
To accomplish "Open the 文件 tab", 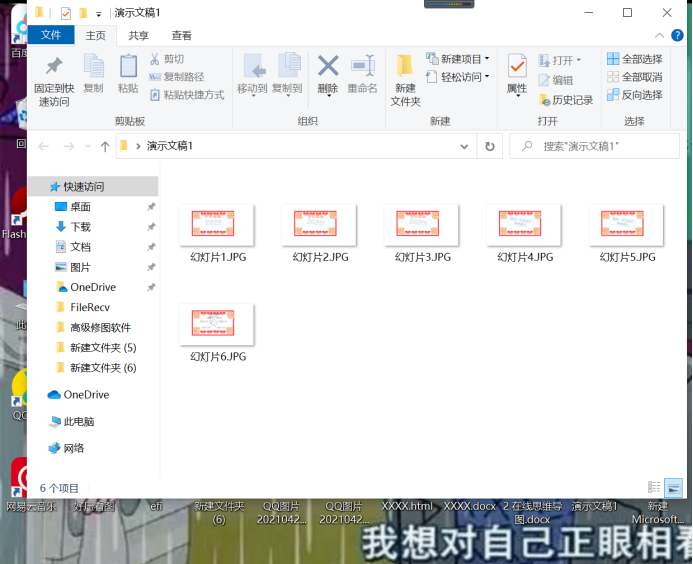I will coord(51,35).
